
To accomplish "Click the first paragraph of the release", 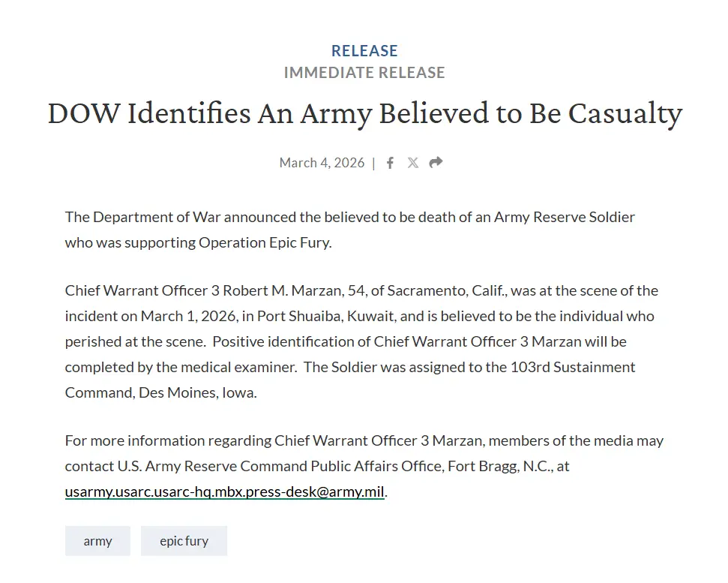I will [349, 229].
